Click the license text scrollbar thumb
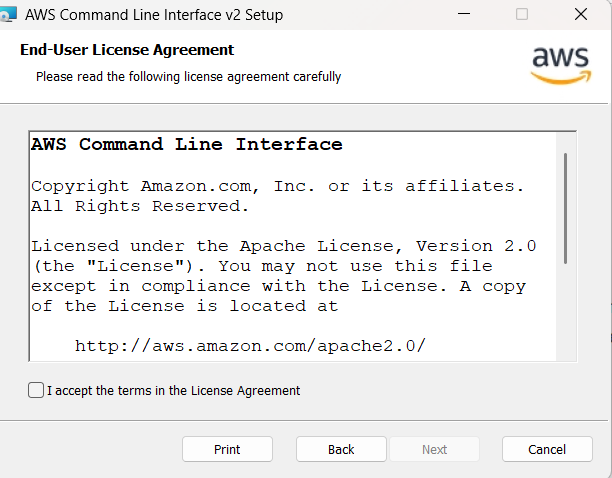 point(565,209)
